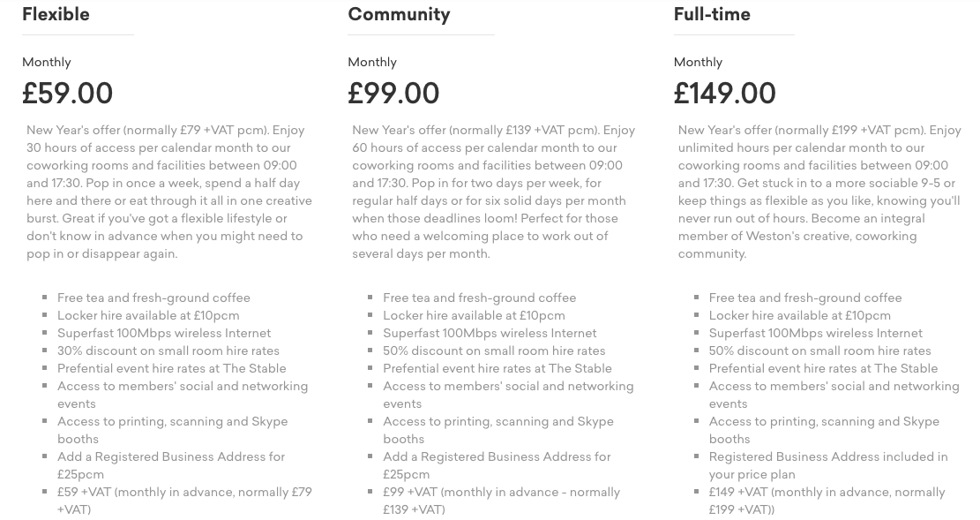Select the Community plan heading
Screen dimensions: 980x520
coord(399,14)
